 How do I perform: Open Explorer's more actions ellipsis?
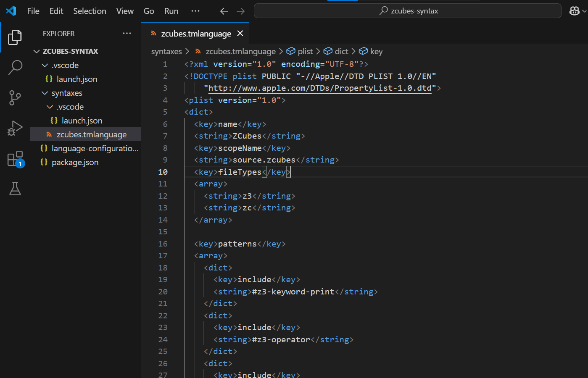127,34
